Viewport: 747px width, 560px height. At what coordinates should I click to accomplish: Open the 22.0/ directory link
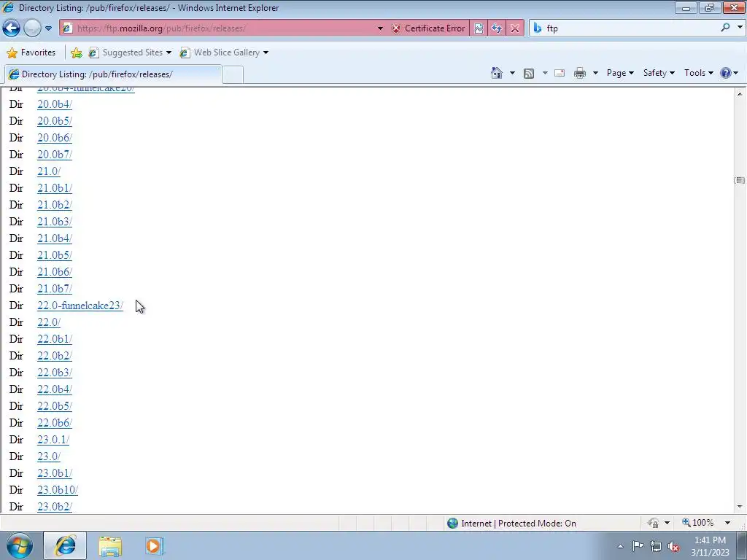point(49,322)
